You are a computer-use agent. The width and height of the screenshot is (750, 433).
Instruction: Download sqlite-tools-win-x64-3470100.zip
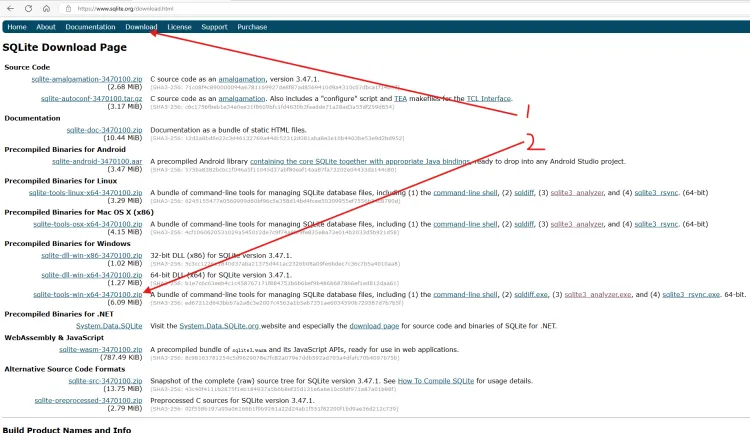(88, 294)
